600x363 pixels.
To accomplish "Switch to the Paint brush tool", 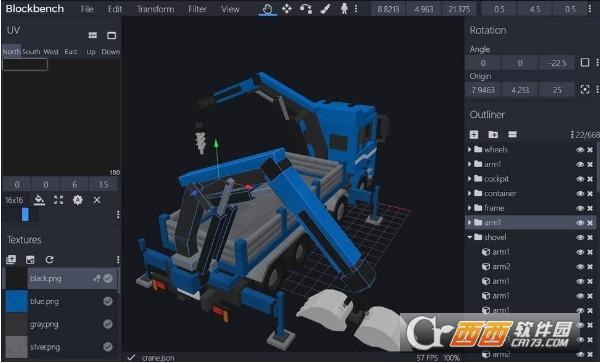I will point(325,9).
